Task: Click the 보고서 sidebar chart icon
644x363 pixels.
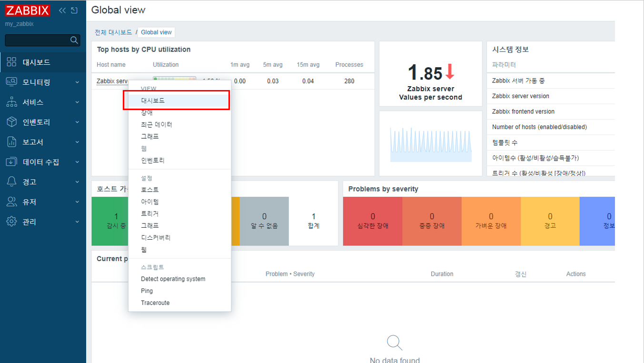Action: pyautogui.click(x=11, y=142)
